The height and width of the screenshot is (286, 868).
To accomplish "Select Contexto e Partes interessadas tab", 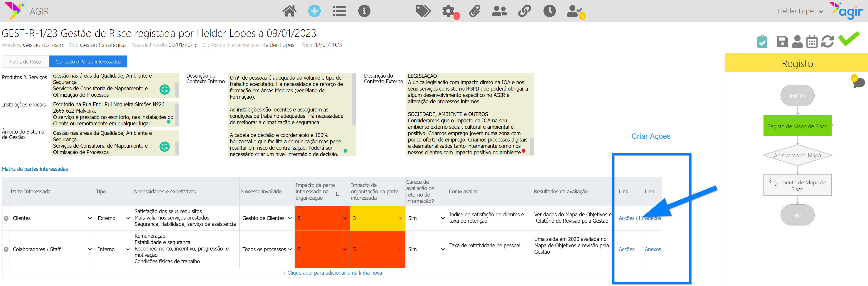I will click(88, 62).
